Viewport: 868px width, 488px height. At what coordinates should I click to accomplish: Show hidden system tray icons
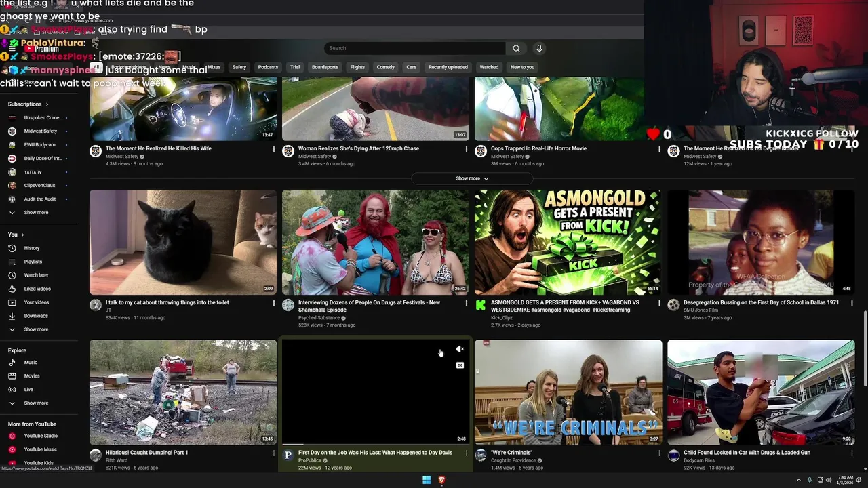click(798, 480)
